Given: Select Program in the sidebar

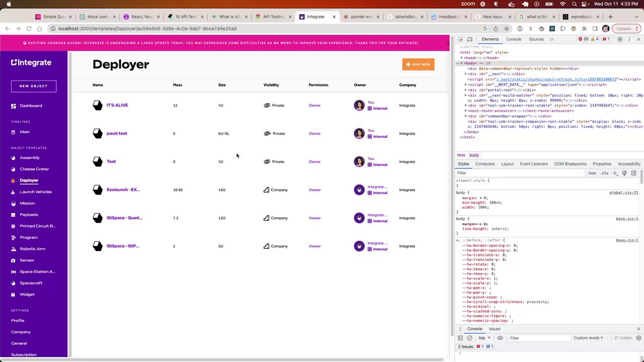Looking at the screenshot, I should [x=24, y=237].
